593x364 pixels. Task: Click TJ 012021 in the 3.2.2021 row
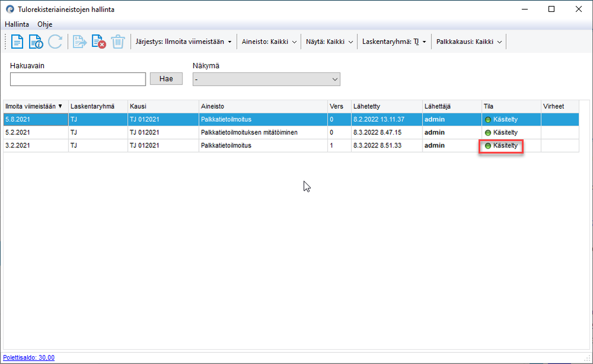[144, 145]
